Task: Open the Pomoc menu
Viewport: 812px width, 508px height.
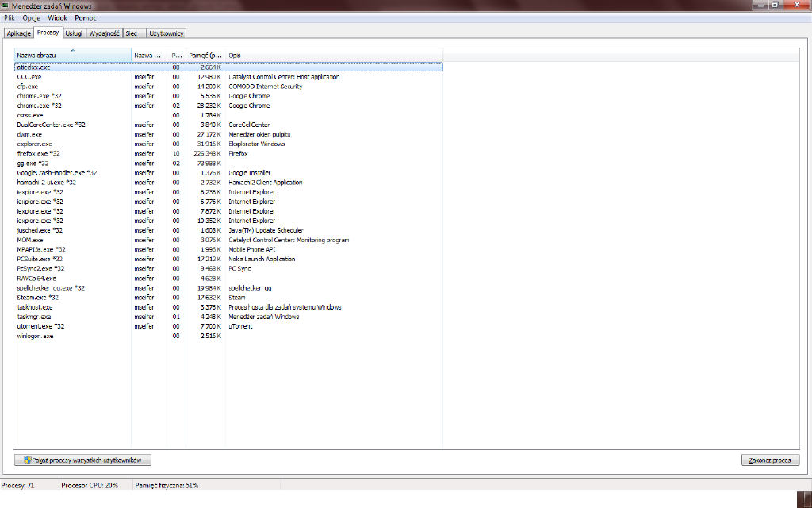Action: [86, 18]
